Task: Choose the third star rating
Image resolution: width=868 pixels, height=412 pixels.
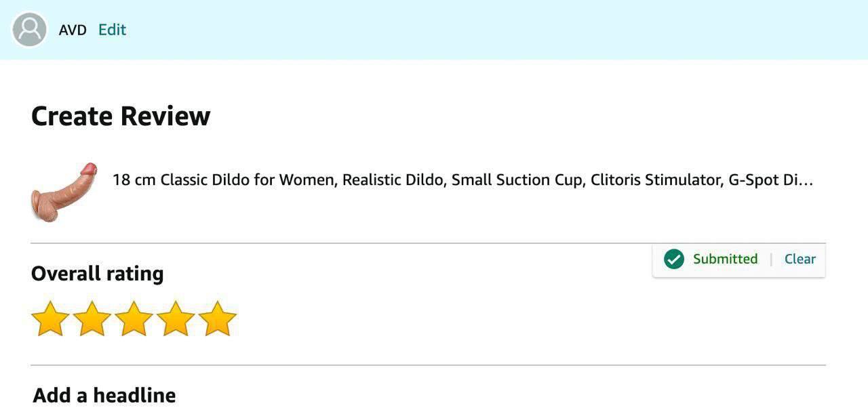Action: (x=134, y=319)
